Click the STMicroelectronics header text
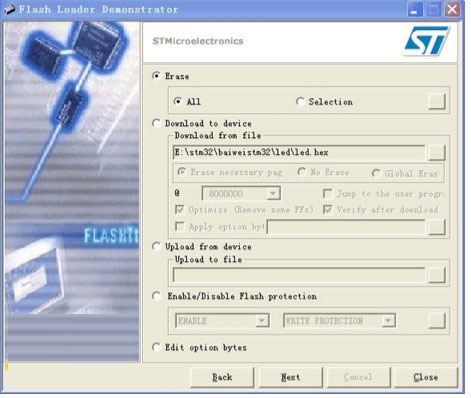 click(198, 41)
